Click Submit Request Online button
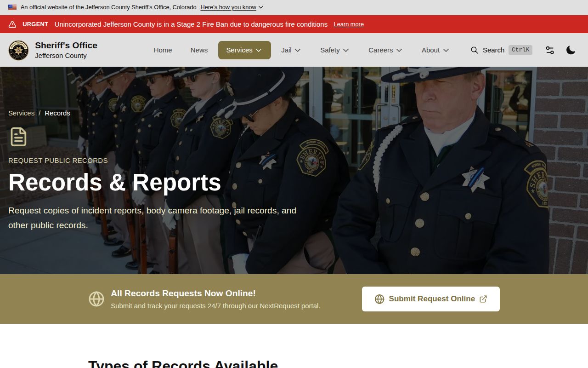 point(431,299)
